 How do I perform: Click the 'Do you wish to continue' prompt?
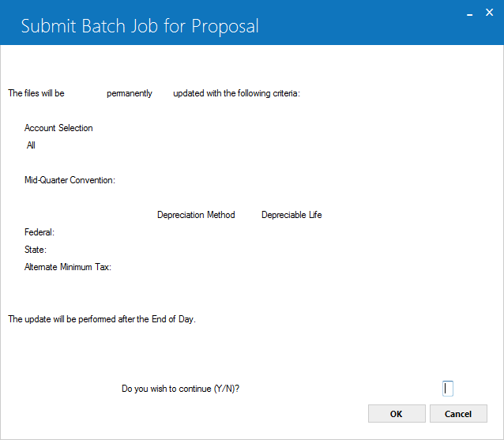[180, 389]
